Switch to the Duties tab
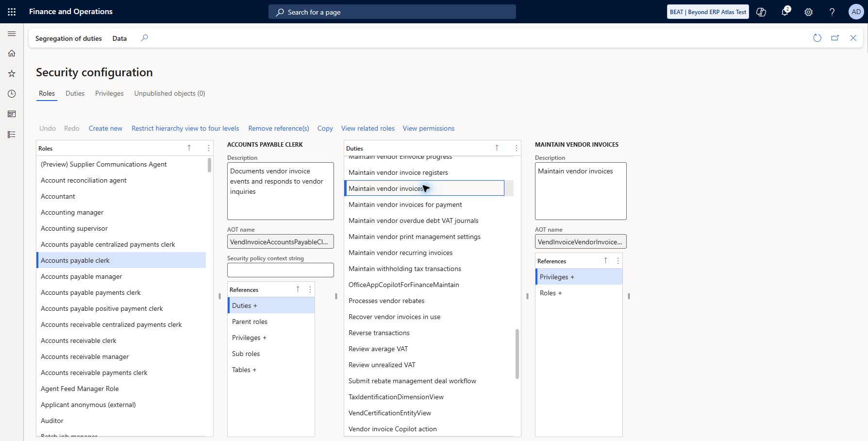The height and width of the screenshot is (441, 868). pyautogui.click(x=75, y=93)
